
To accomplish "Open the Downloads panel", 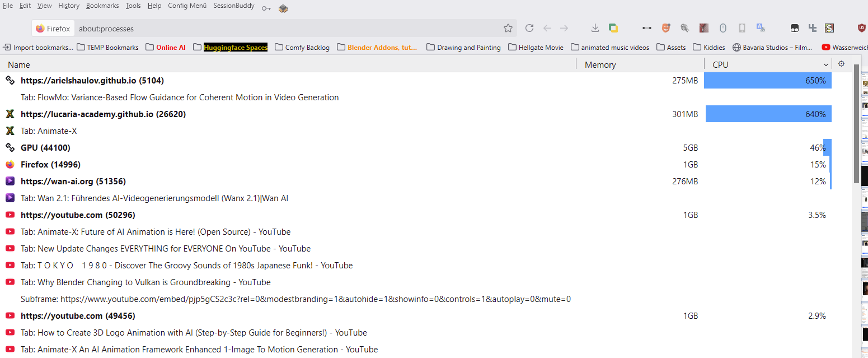I will 595,28.
